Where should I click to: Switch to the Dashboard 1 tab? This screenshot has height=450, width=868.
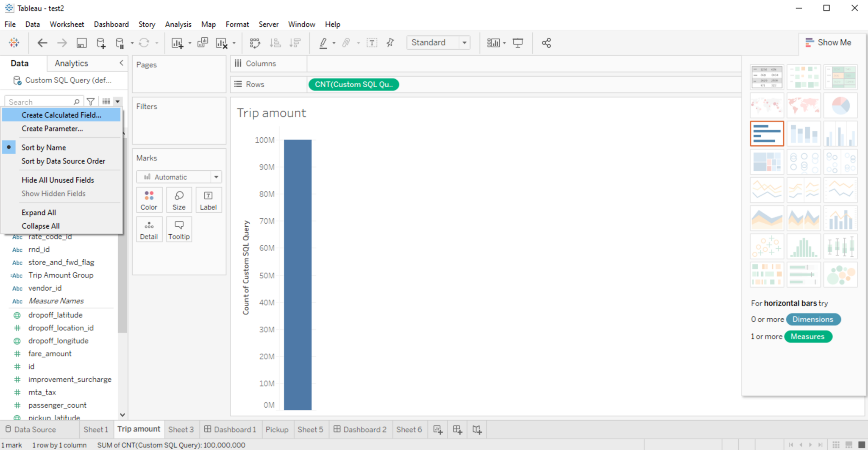click(230, 430)
